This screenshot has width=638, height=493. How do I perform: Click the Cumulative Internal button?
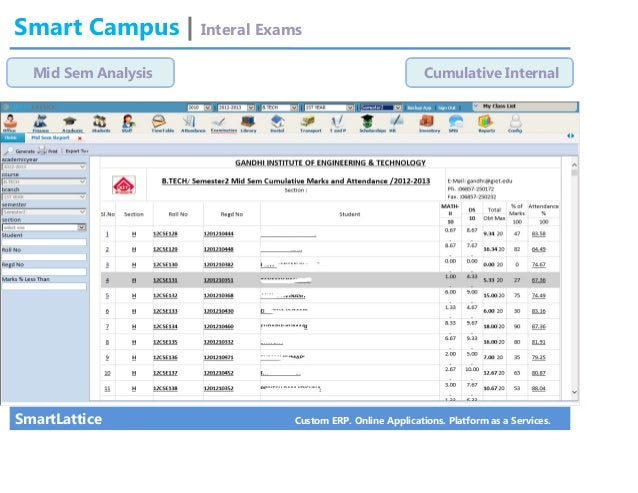tap(489, 72)
